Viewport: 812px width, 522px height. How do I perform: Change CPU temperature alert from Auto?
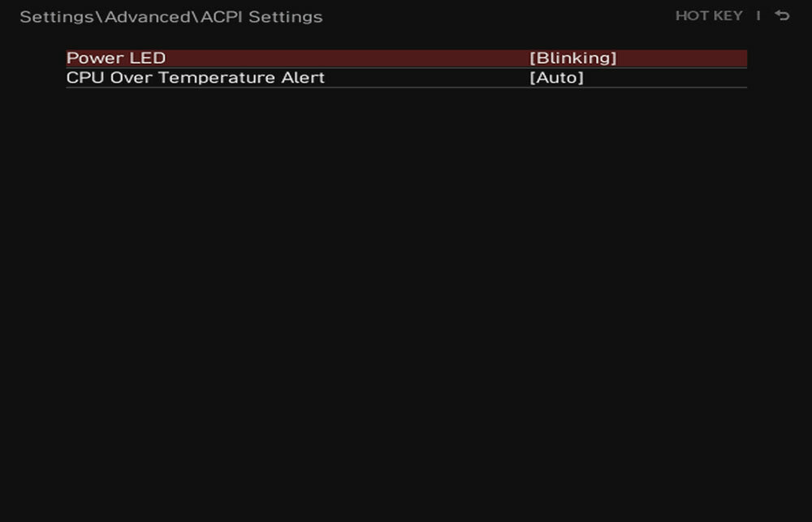click(x=556, y=78)
